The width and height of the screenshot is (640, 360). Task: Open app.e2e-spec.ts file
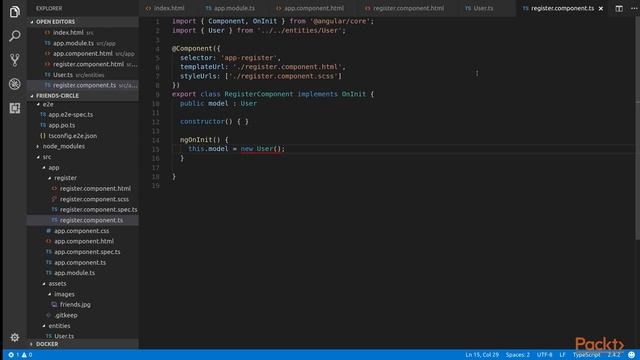[70, 115]
